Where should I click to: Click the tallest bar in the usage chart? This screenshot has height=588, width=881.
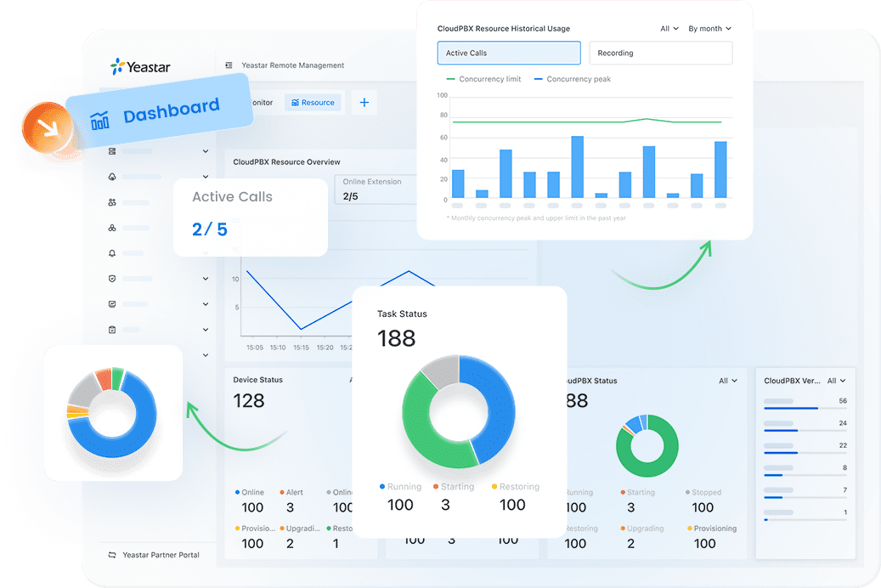coord(577,167)
